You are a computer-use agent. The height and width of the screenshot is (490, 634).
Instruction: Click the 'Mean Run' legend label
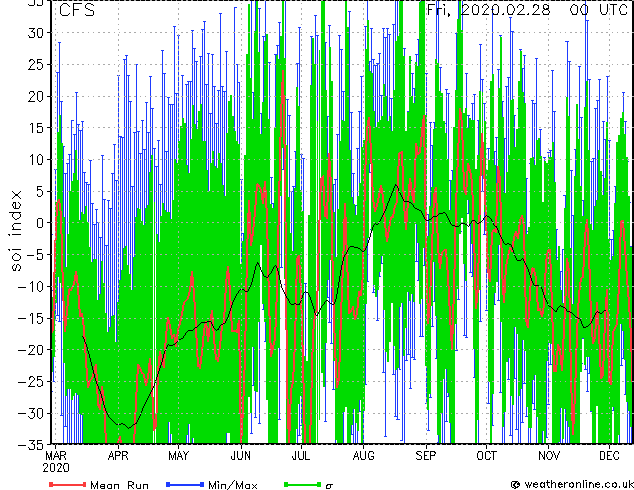(x=119, y=485)
